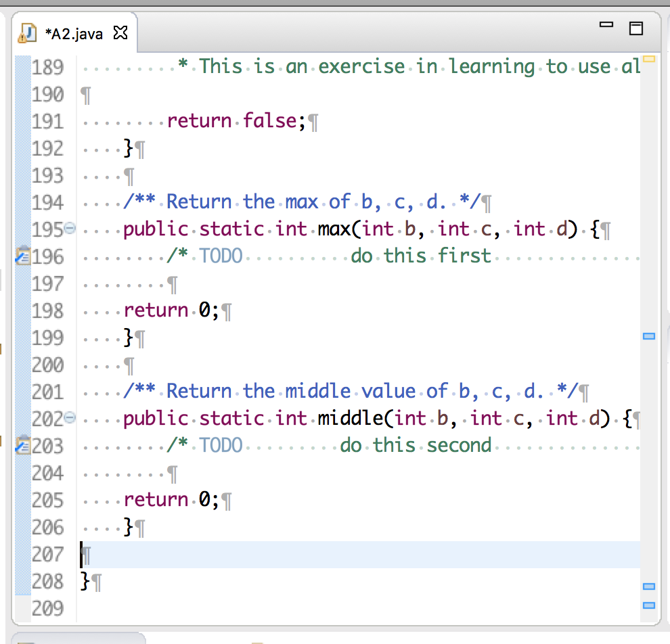Viewport: 670px width, 644px height.
Task: Click line number 191 in the gutter
Action: point(47,121)
